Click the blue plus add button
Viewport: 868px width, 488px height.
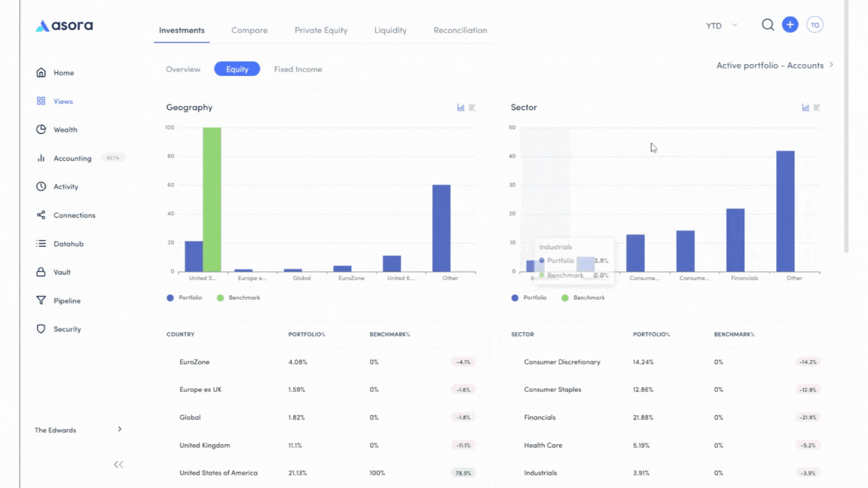click(x=790, y=25)
